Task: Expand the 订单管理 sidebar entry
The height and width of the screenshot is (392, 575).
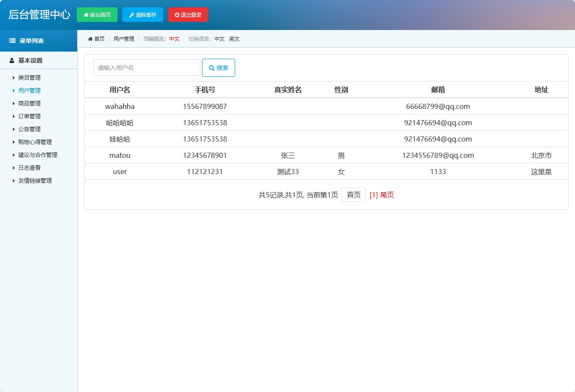Action: click(29, 116)
